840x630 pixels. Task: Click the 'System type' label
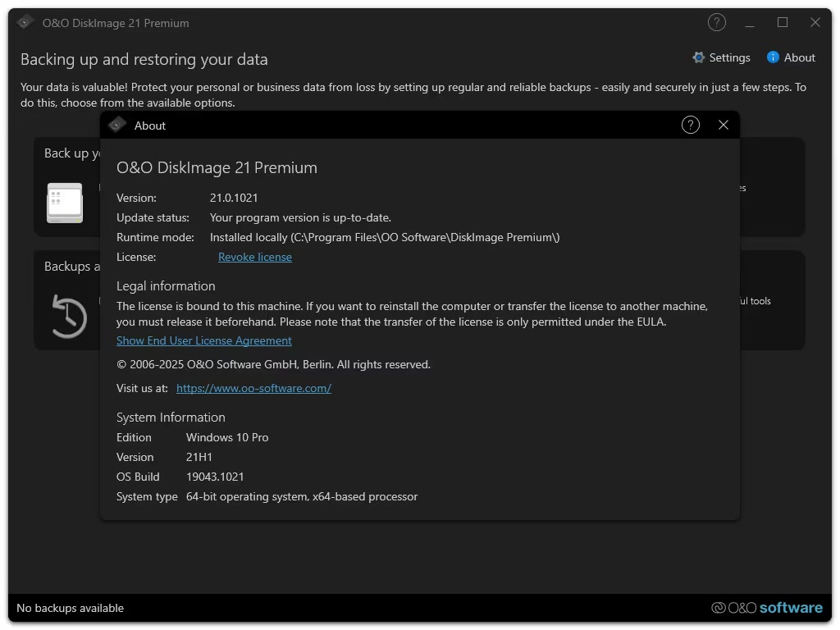[x=147, y=496]
